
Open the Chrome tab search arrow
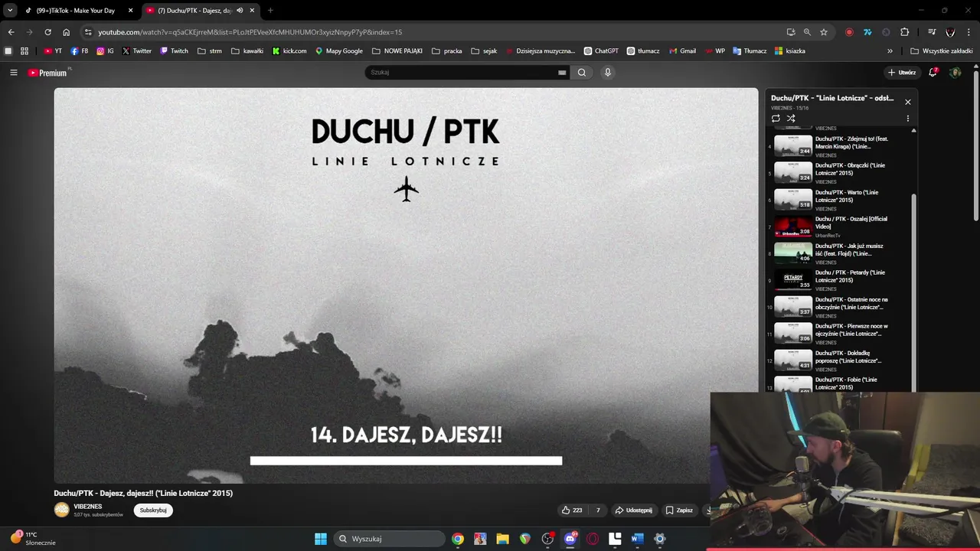[x=10, y=11]
